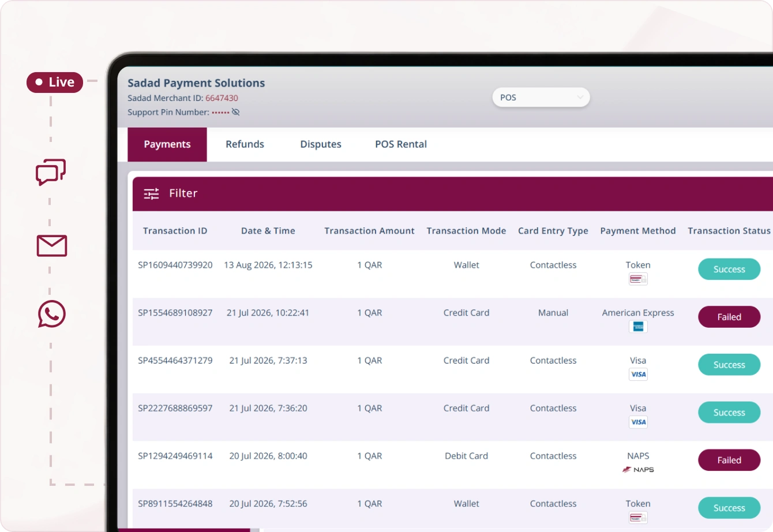Open the WhatsApp support icon

[52, 314]
